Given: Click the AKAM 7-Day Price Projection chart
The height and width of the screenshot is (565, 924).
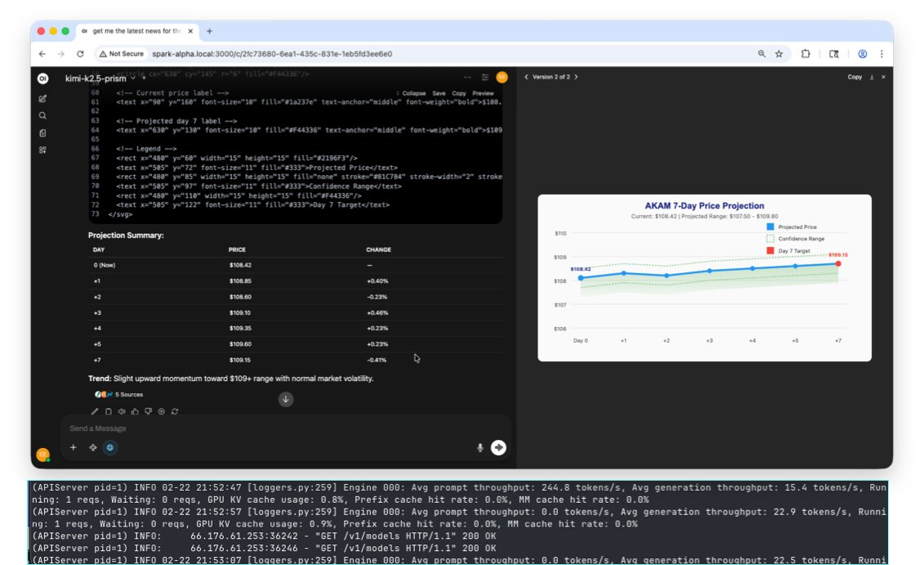Looking at the screenshot, I should click(x=704, y=278).
